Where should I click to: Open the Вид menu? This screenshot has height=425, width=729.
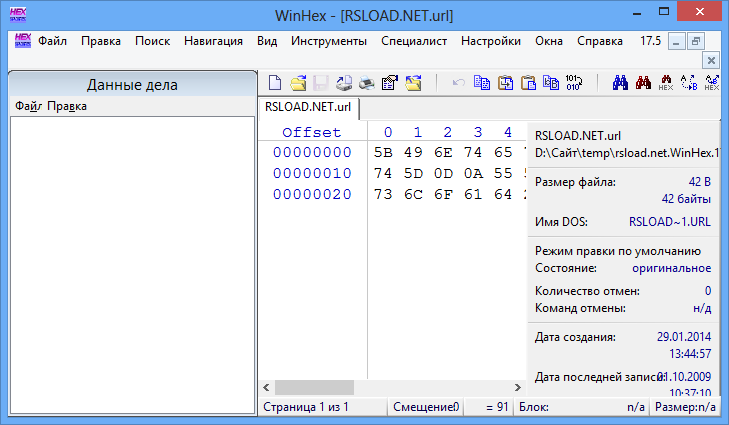click(x=267, y=41)
